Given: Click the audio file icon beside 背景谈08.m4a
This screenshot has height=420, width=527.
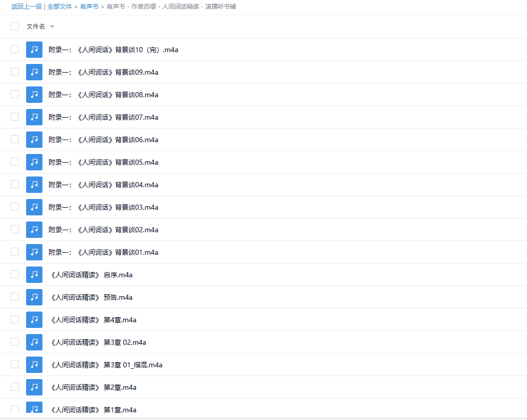Looking at the screenshot, I should (34, 95).
